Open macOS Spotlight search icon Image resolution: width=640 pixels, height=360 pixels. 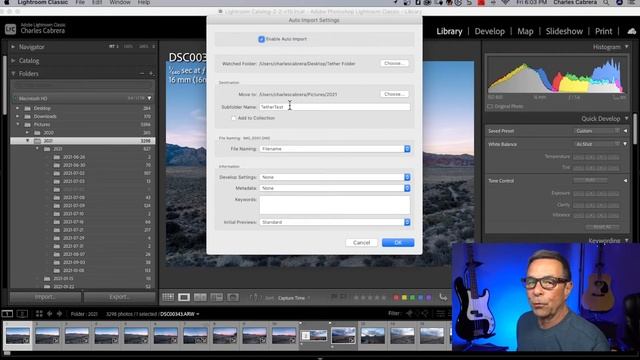pos(606,2)
